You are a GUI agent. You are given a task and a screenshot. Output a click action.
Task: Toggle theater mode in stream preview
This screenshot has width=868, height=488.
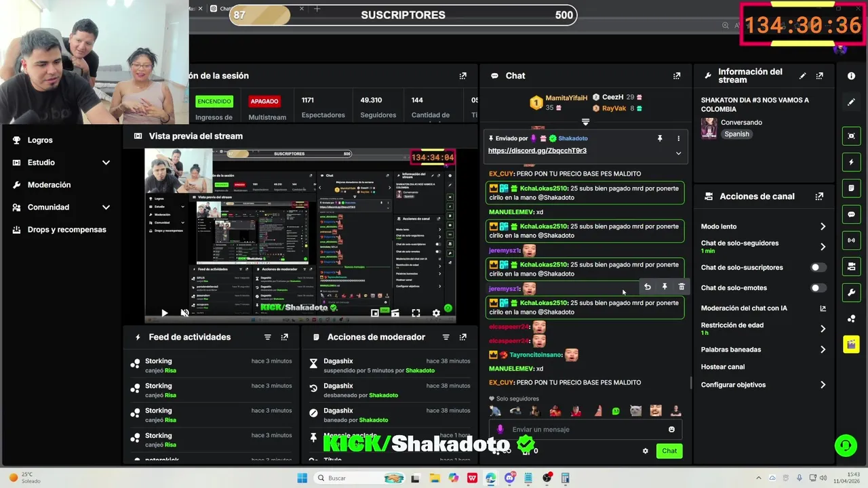(395, 313)
